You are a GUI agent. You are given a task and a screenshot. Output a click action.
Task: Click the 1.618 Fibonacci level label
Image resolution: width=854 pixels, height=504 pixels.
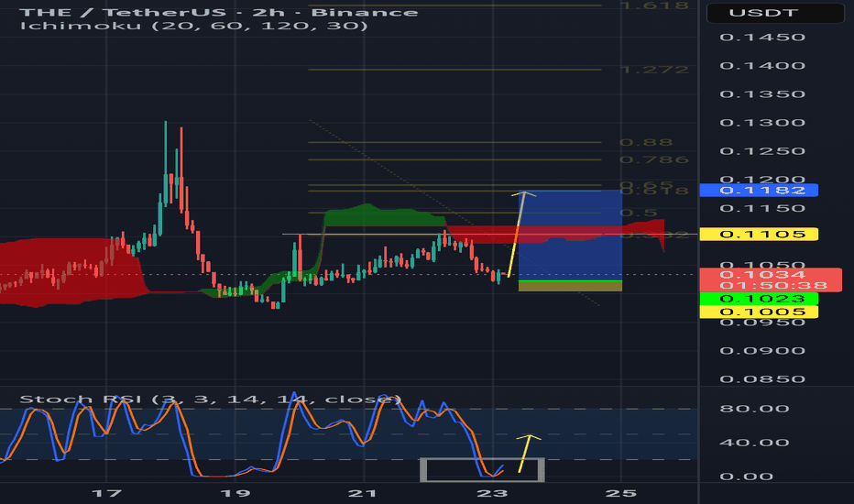654,5
